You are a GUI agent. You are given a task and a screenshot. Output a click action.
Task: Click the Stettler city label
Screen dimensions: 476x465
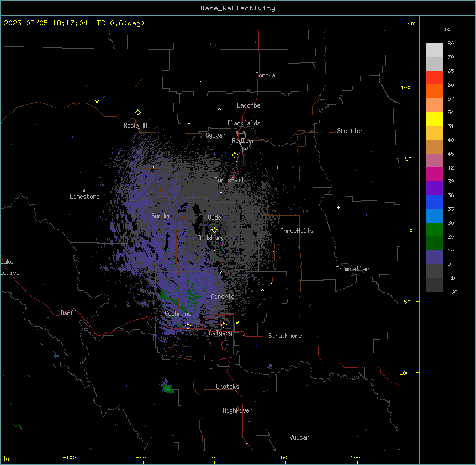pos(350,131)
